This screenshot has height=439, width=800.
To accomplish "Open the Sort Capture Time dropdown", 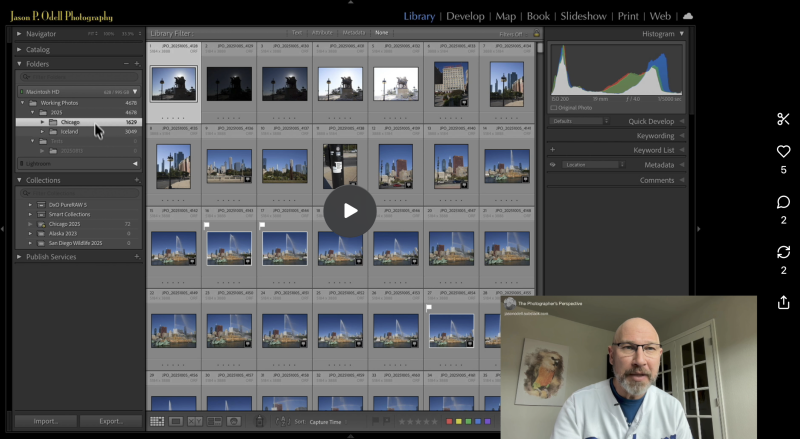I will (327, 422).
